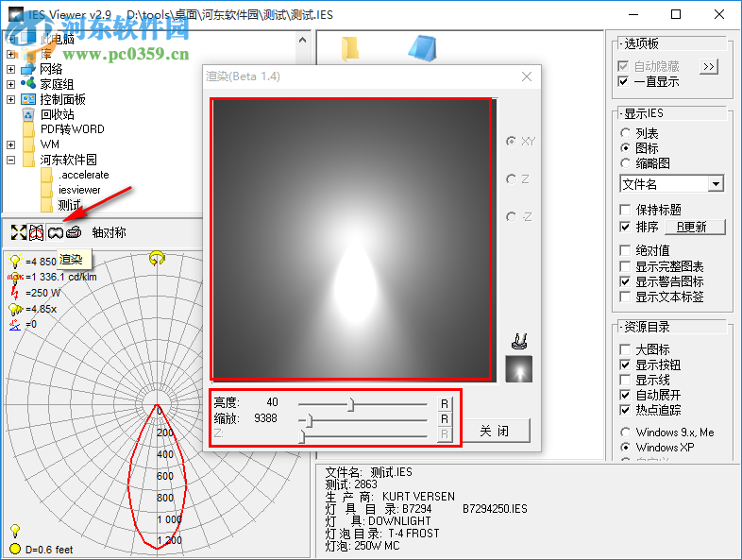Select the Windows 9.x, Me style radio

click(625, 433)
